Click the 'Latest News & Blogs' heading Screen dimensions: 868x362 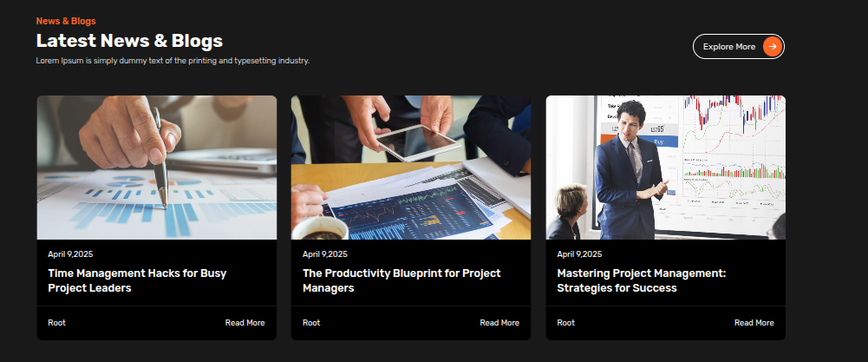(129, 41)
